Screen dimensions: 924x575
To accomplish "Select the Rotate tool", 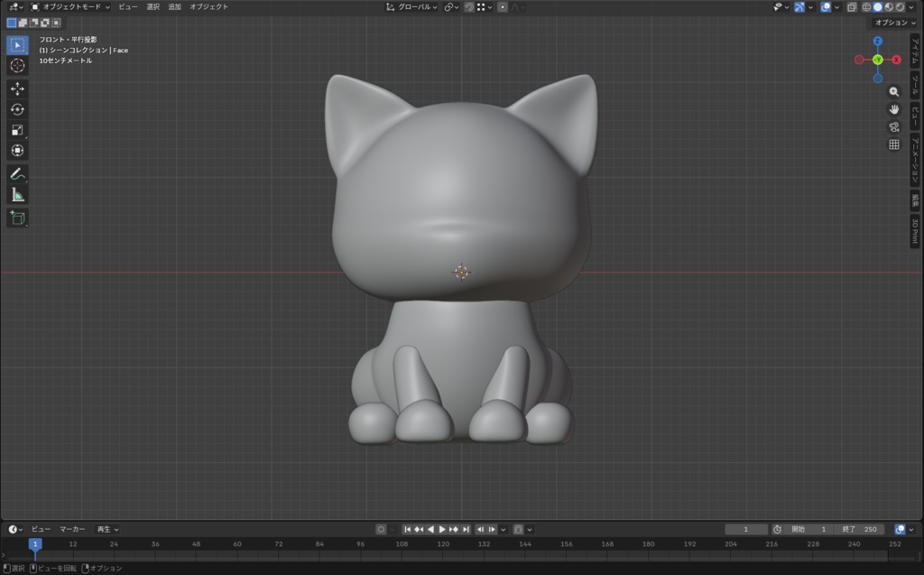I will click(16, 110).
